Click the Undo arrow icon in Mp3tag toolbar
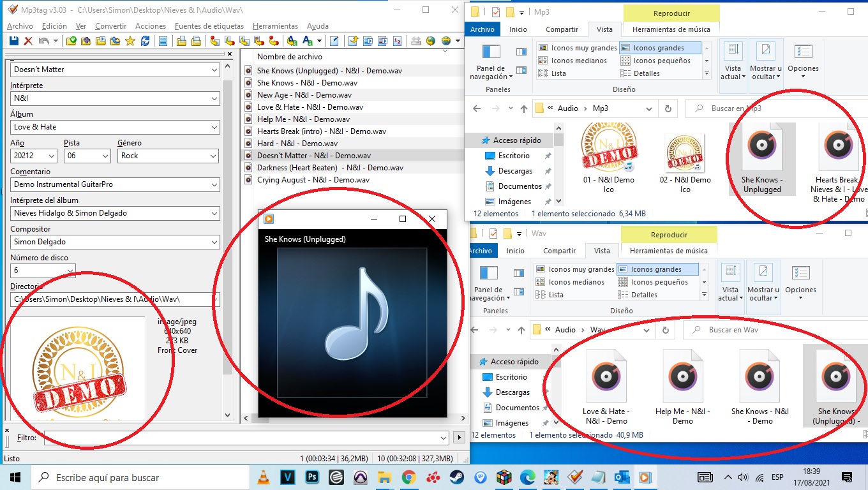 [x=43, y=41]
